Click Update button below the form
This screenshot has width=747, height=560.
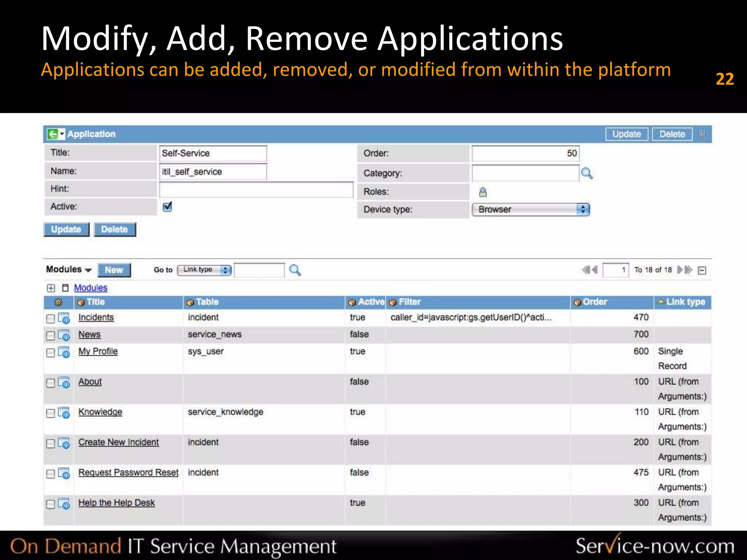pos(66,229)
